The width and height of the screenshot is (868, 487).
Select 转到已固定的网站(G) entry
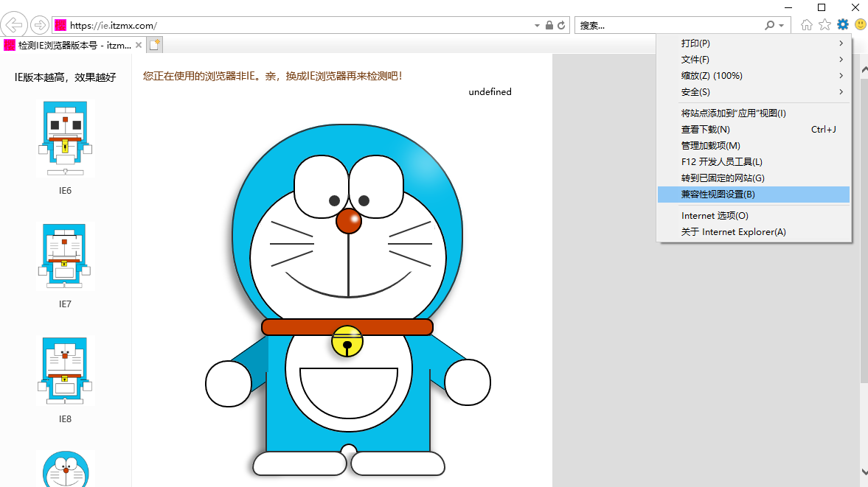click(x=754, y=178)
